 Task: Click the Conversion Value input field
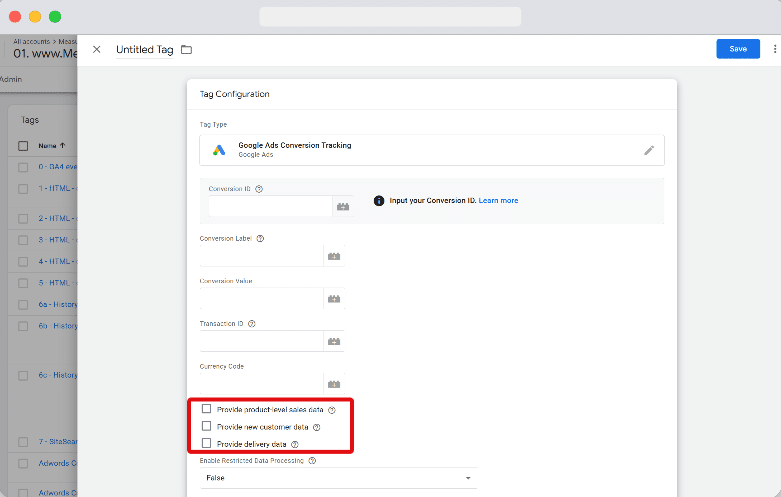(261, 299)
